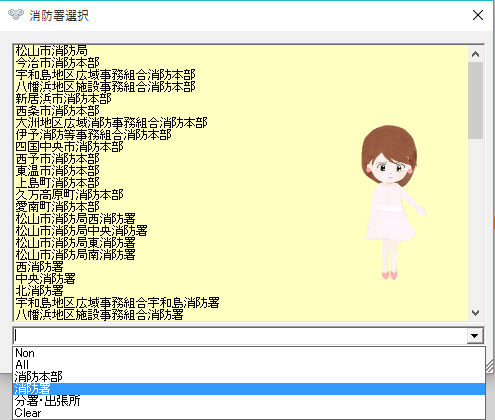Image resolution: width=495 pixels, height=420 pixels.
Task: Select 今治市消防本部 in the list
Action: click(x=58, y=63)
